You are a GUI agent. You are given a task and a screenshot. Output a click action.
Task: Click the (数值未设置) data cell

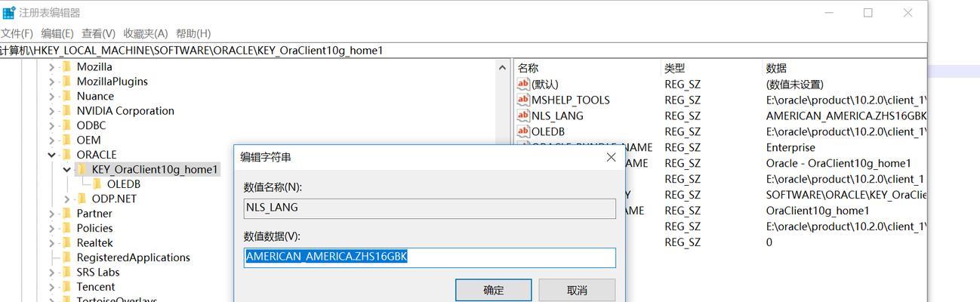pos(794,84)
